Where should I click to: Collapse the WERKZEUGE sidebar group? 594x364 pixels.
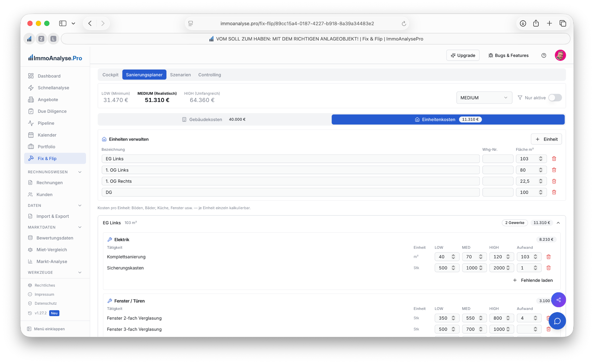point(80,273)
